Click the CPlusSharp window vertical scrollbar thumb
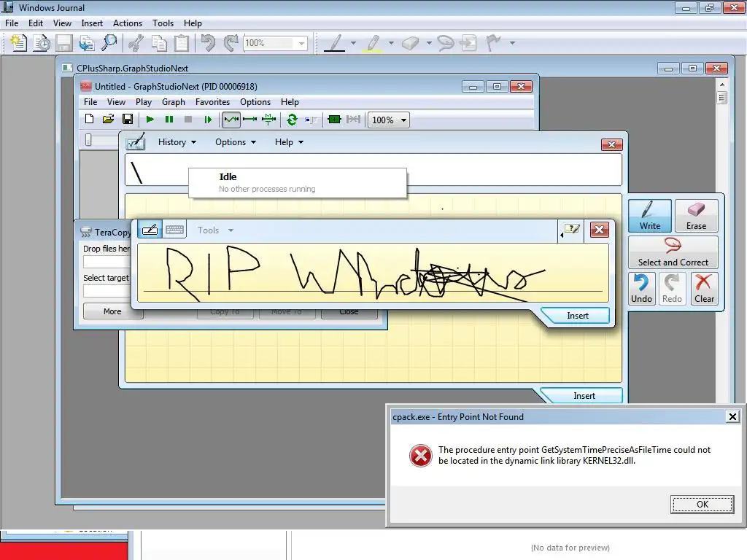Image resolution: width=747 pixels, height=560 pixels. point(721,98)
